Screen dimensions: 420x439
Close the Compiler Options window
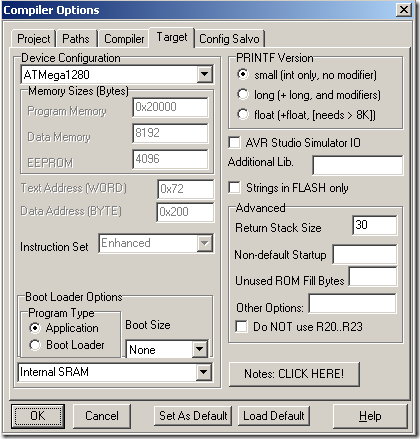404,9
